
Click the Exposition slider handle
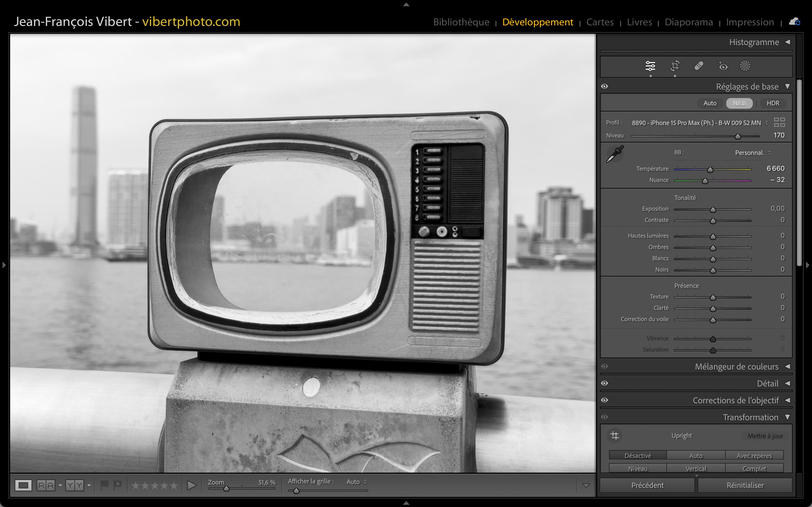pos(713,210)
